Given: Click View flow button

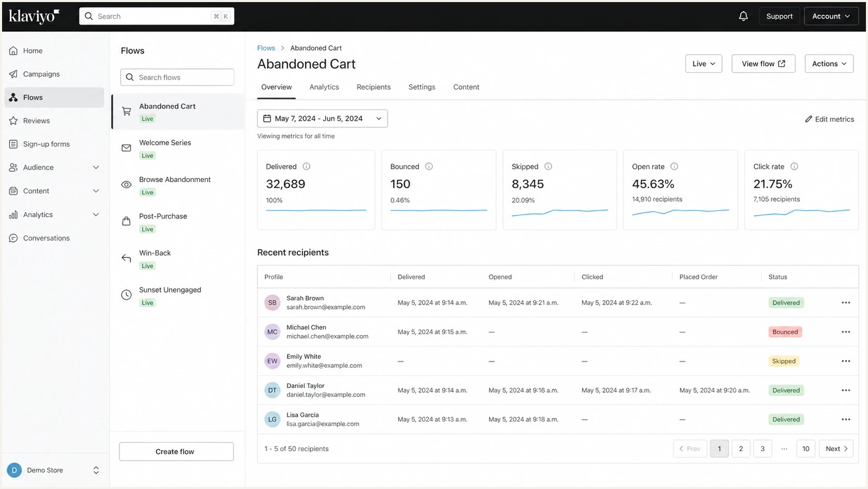Looking at the screenshot, I should point(763,63).
